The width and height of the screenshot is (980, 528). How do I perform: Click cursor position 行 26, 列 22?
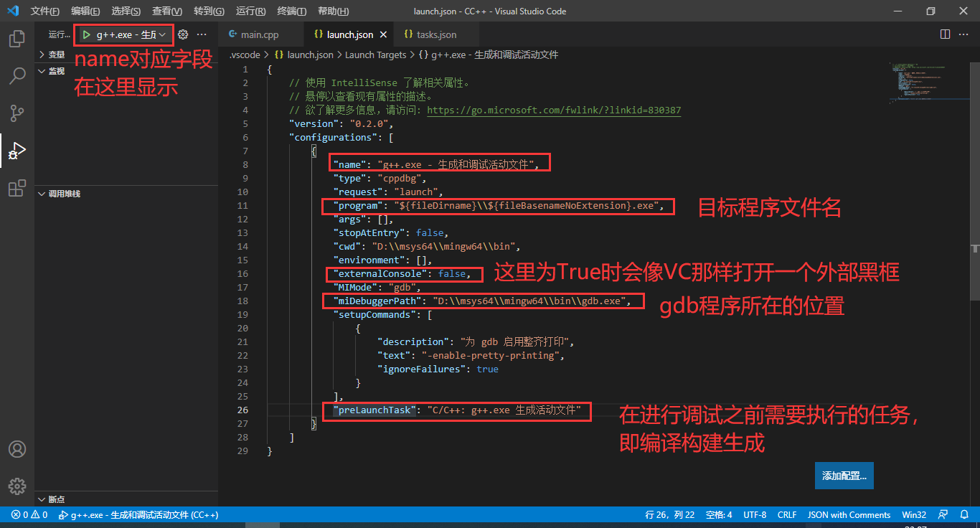pos(669,514)
